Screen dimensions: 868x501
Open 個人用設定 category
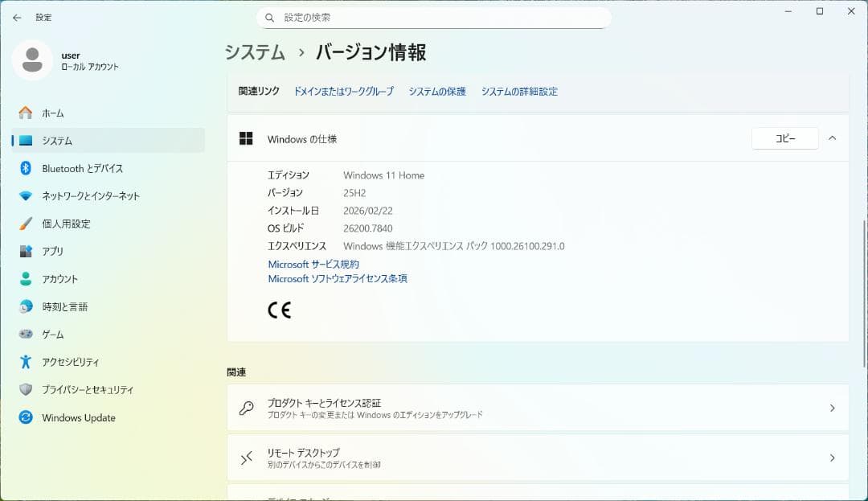[108, 224]
